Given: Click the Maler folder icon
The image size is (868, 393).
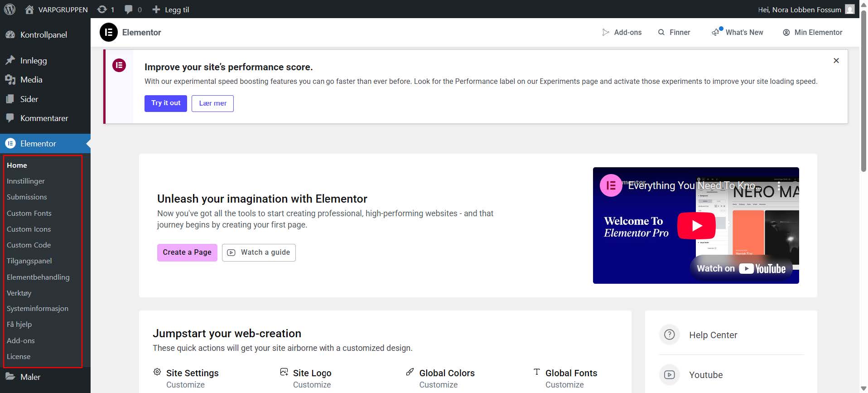Looking at the screenshot, I should pyautogui.click(x=10, y=376).
